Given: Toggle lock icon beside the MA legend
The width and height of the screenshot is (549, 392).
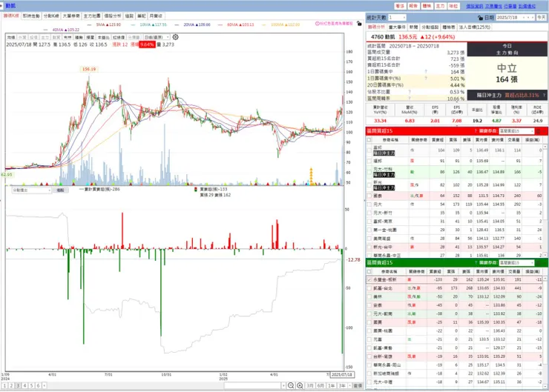Looking at the screenshot, I should [x=359, y=24].
